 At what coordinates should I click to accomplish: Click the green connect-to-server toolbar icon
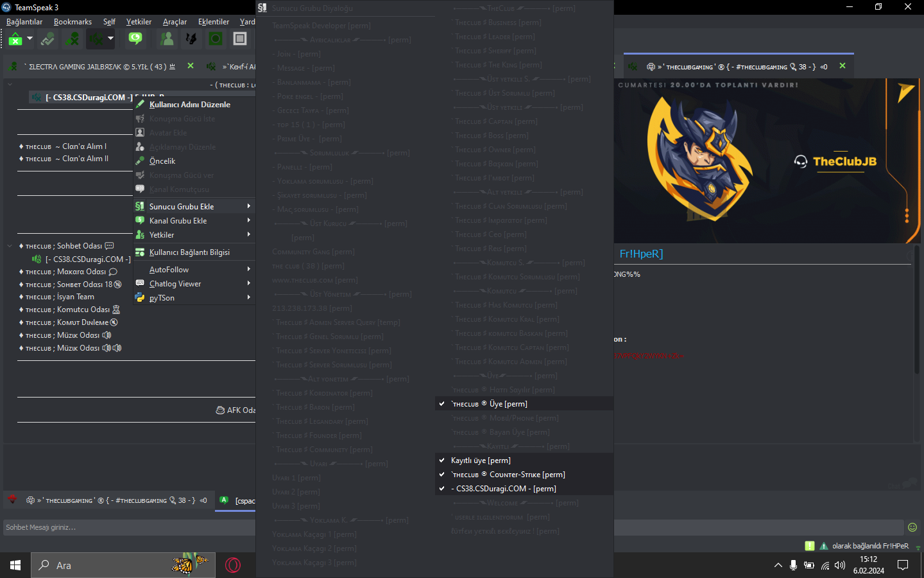[15, 39]
